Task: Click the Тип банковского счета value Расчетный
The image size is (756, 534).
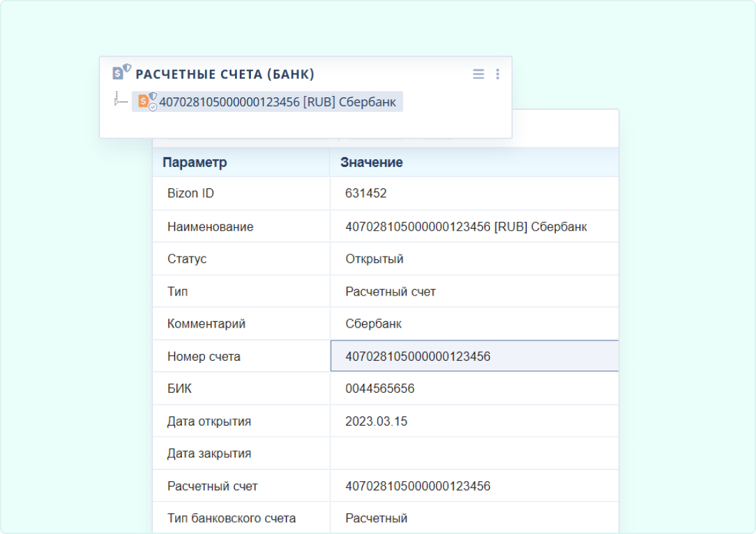Action: pyautogui.click(x=376, y=518)
